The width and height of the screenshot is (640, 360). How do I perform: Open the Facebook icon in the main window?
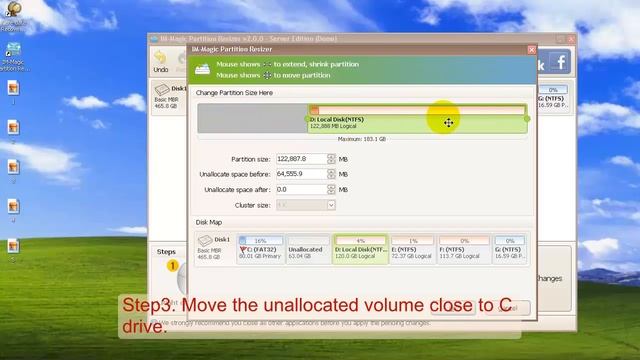click(x=560, y=62)
